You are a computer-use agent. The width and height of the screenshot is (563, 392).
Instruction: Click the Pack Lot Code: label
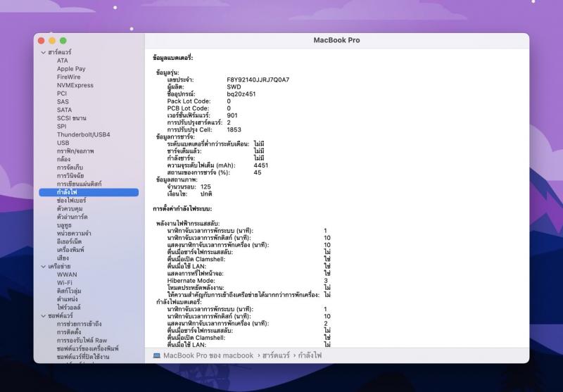(x=189, y=101)
